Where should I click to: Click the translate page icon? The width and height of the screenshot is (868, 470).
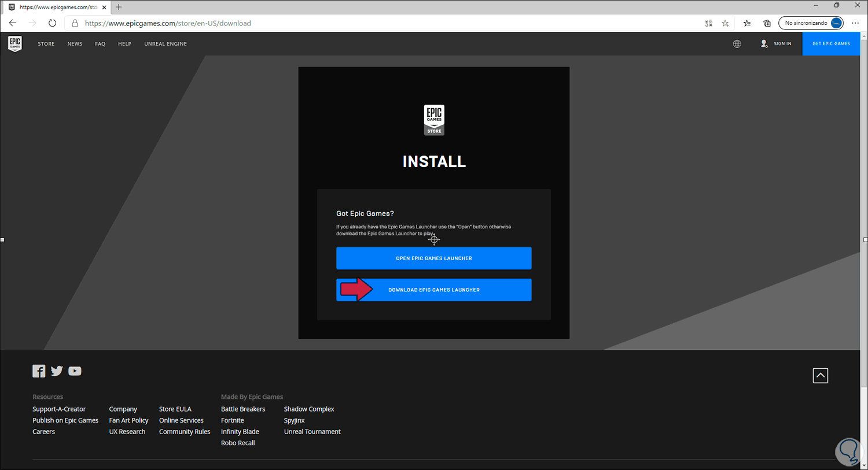coord(709,23)
